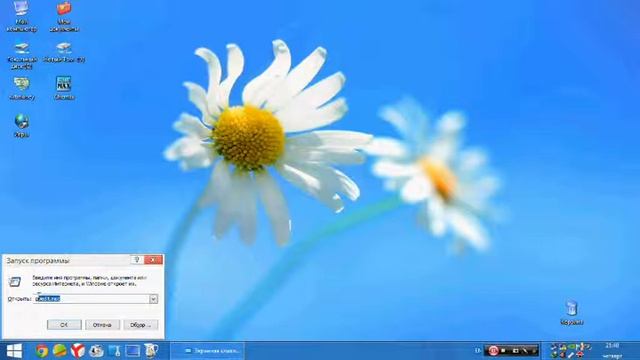This screenshot has width=640, height=360.
Task: Open the penguin icon in the taskbar
Action: point(96,351)
